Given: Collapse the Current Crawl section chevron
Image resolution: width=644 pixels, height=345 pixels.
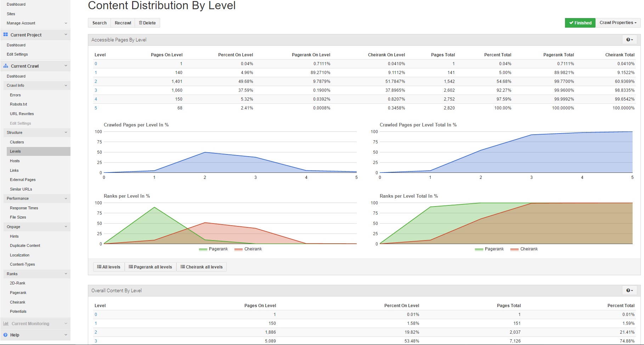Looking at the screenshot, I should 66,66.
